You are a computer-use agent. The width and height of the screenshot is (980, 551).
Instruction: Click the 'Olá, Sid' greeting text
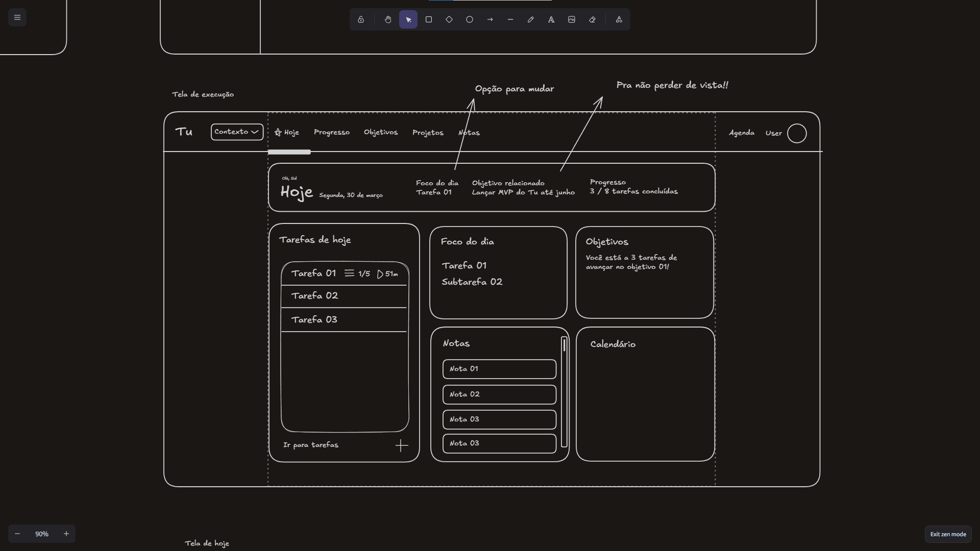(289, 178)
